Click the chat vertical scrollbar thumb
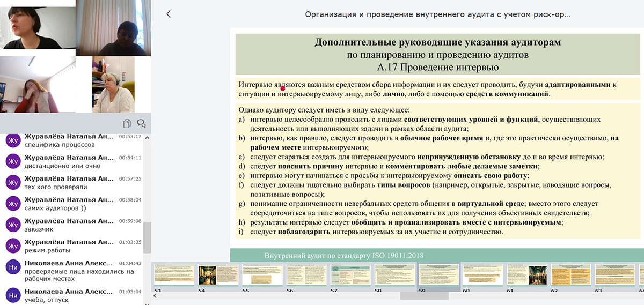Screen dimensions: 644x305 pos(147,237)
